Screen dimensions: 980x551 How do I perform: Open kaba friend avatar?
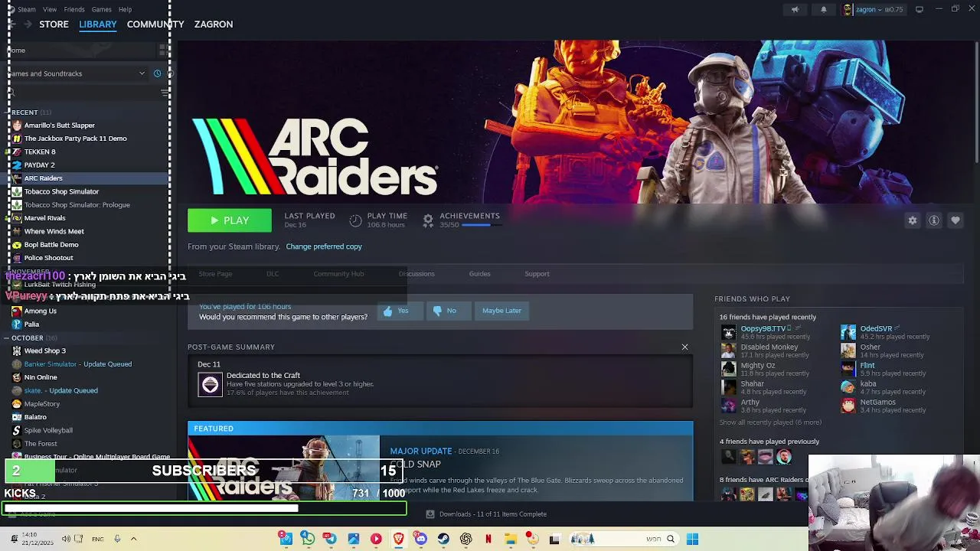click(x=848, y=387)
